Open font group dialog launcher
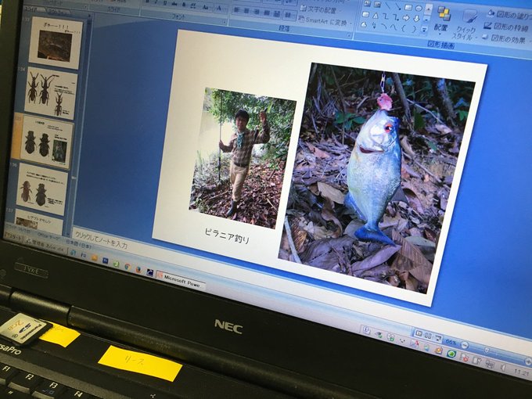Screen dimensions: 532x399 225,22
